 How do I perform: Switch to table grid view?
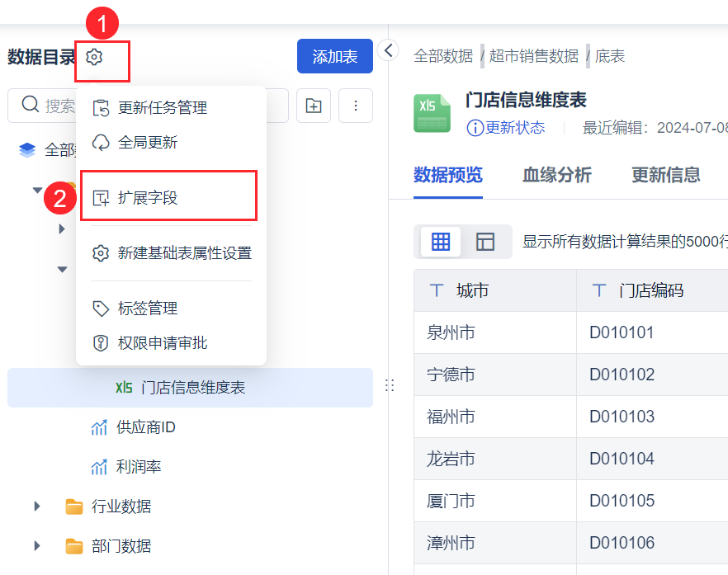click(441, 242)
